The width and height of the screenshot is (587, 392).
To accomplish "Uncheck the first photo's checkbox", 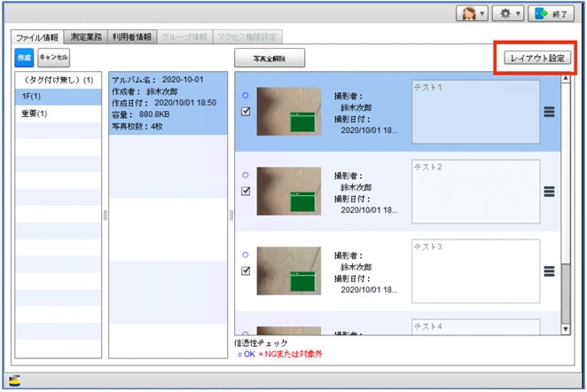I will click(246, 112).
